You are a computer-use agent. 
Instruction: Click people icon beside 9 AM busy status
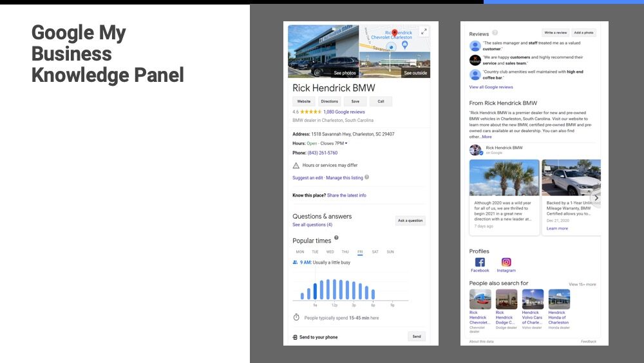pos(295,262)
